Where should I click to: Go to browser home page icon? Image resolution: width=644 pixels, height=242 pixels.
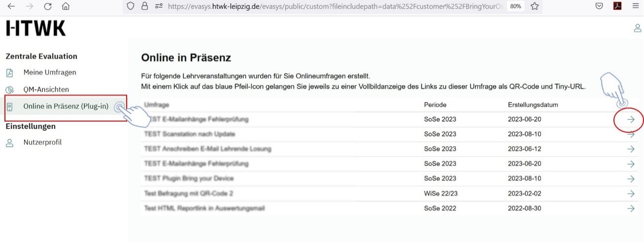(66, 6)
